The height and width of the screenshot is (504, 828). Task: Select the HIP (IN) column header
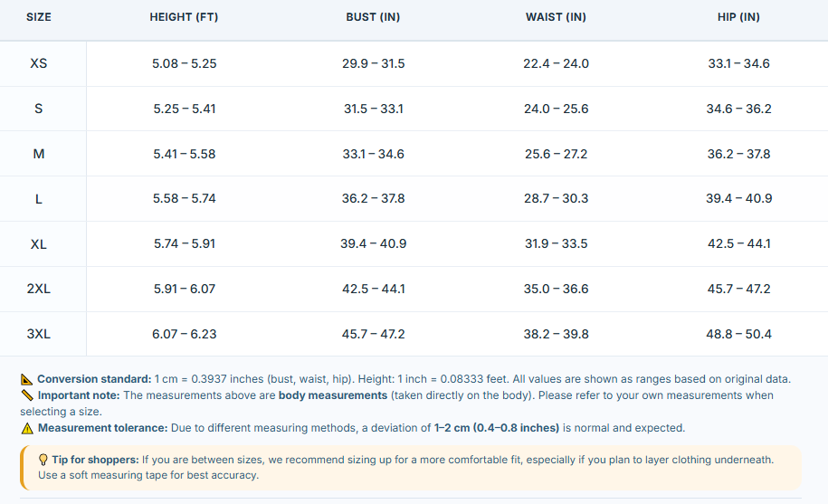tap(738, 17)
